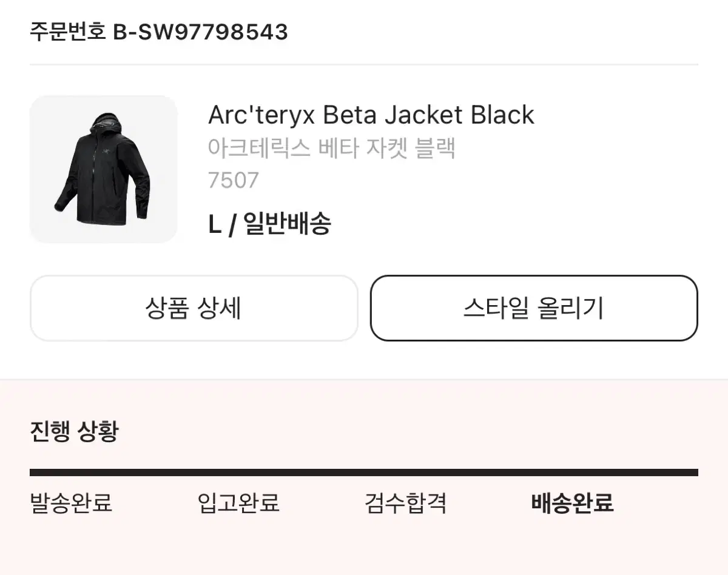Click the L size option text
Image resolution: width=728 pixels, height=575 pixels.
[x=214, y=225]
